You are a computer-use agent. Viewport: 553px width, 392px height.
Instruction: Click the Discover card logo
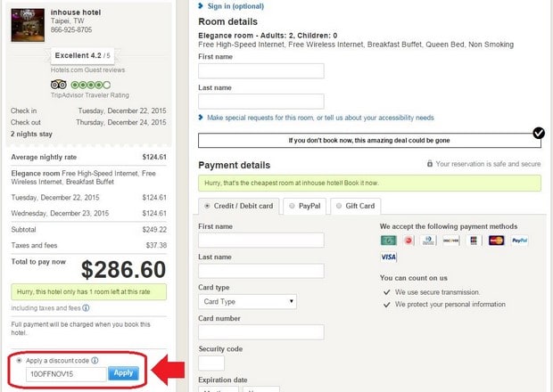pyautogui.click(x=451, y=241)
